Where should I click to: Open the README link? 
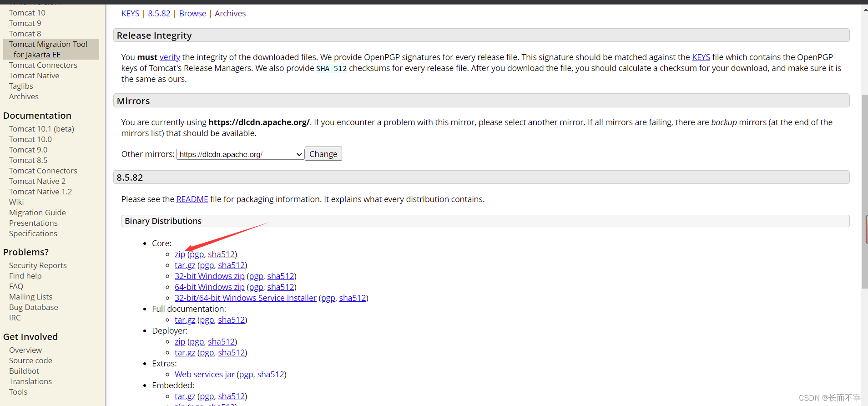pyautogui.click(x=192, y=199)
